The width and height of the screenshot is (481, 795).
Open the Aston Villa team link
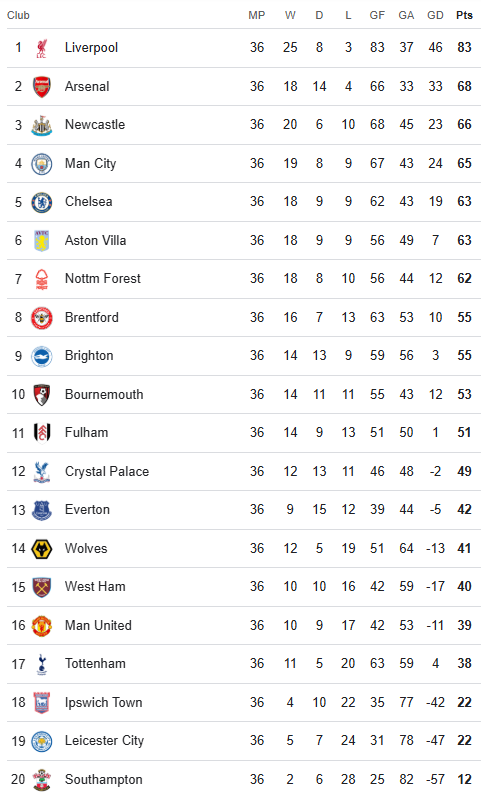click(x=95, y=240)
